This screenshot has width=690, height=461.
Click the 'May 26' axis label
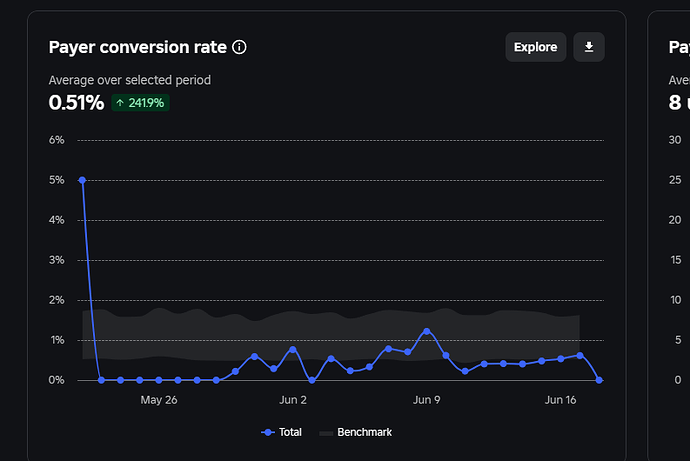tap(159, 400)
